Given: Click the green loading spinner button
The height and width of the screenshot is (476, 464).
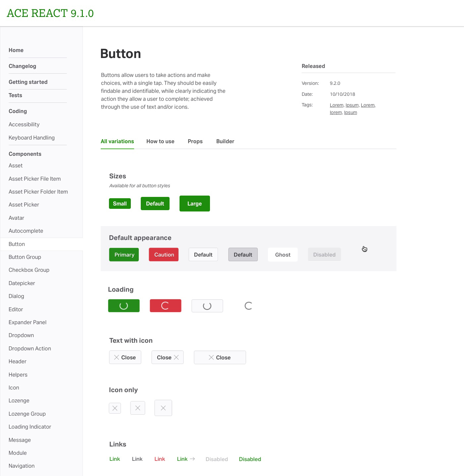Looking at the screenshot, I should pyautogui.click(x=124, y=306).
